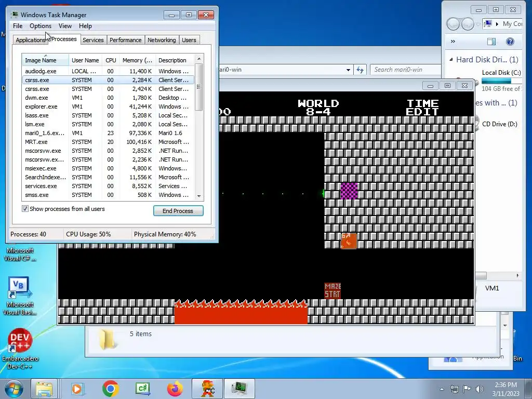Select the services.exe process row
Image resolution: width=532 pixels, height=399 pixels.
click(x=108, y=186)
